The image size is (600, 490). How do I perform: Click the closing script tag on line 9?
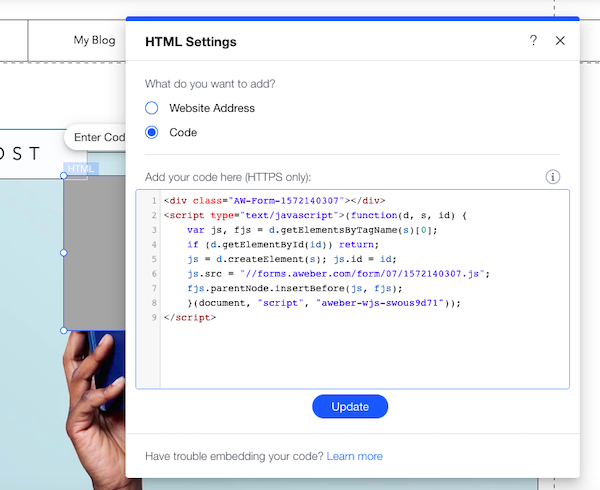[x=188, y=318]
